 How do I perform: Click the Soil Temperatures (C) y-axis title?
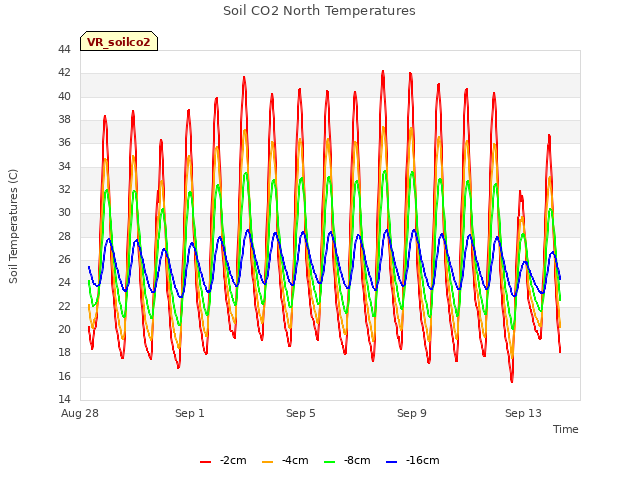(13, 226)
